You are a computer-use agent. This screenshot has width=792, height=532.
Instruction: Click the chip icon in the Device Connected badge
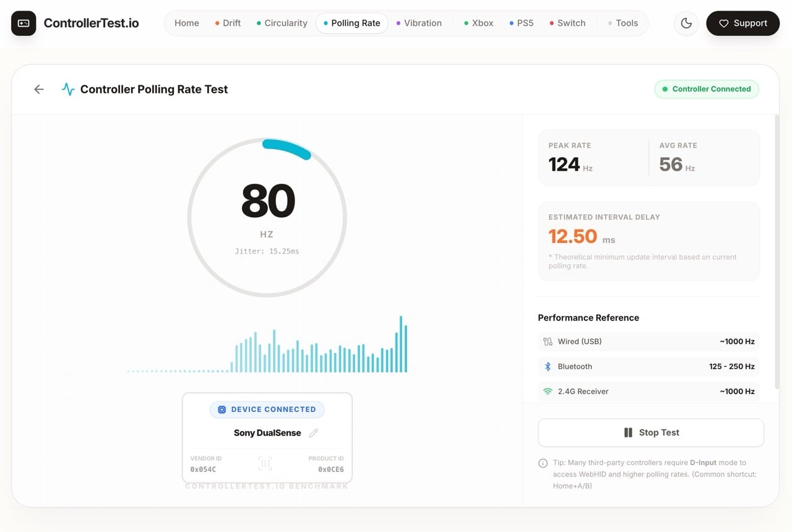222,410
